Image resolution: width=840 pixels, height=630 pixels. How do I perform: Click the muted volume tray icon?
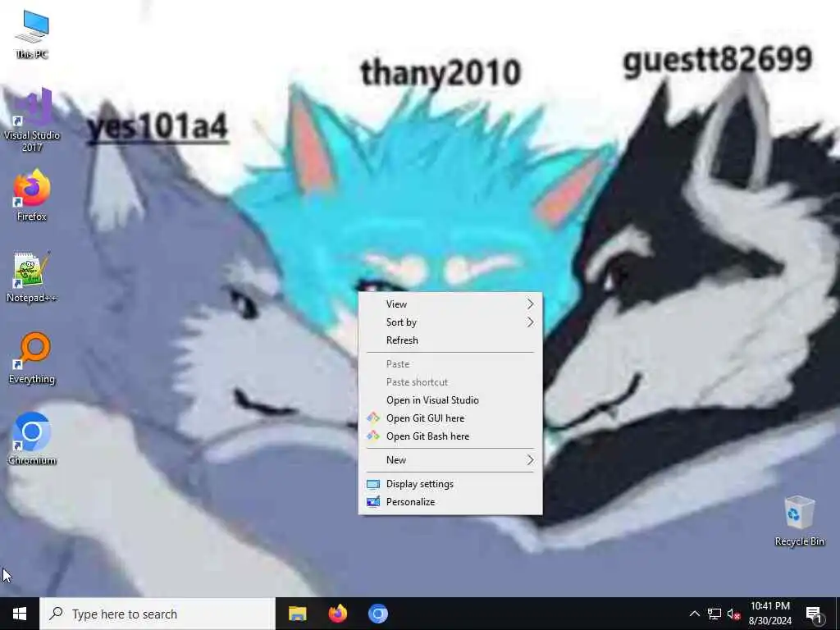(x=733, y=614)
